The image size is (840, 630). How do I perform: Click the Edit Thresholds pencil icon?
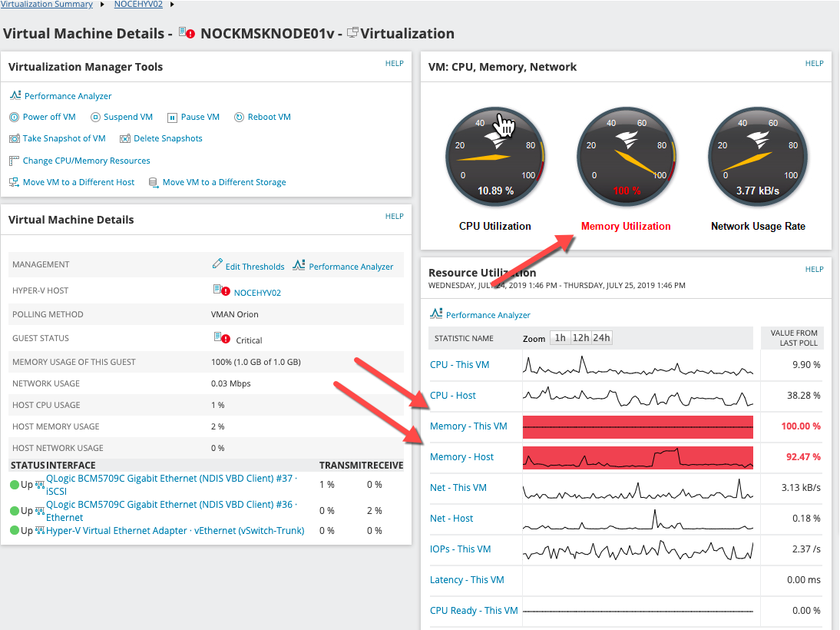click(217, 264)
